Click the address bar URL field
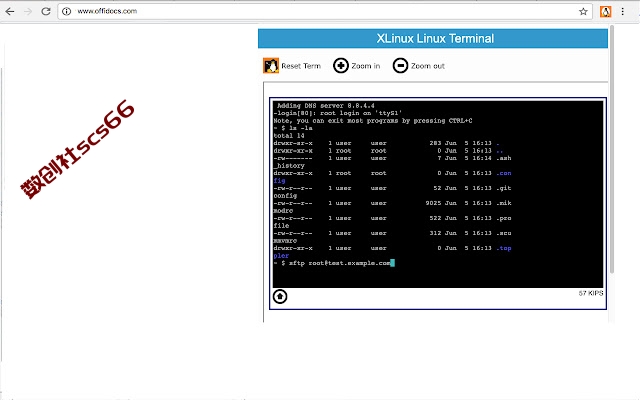The image size is (640, 400). [325, 11]
